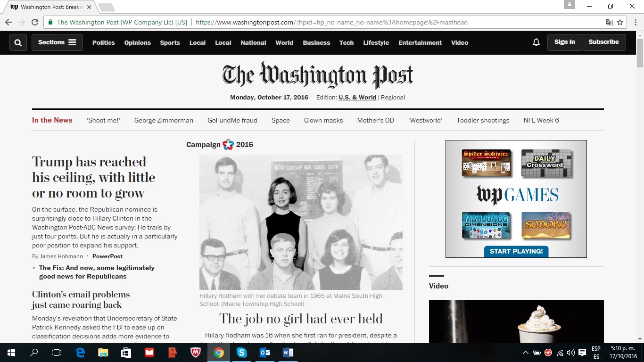644x362 pixels.
Task: Open the Trump has reached his ceiling headline
Action: point(93,177)
